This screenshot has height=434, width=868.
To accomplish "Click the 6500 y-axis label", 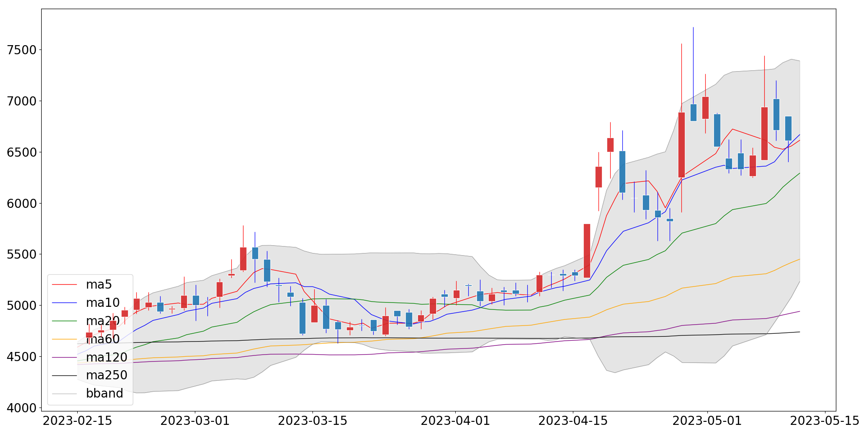I will [22, 153].
